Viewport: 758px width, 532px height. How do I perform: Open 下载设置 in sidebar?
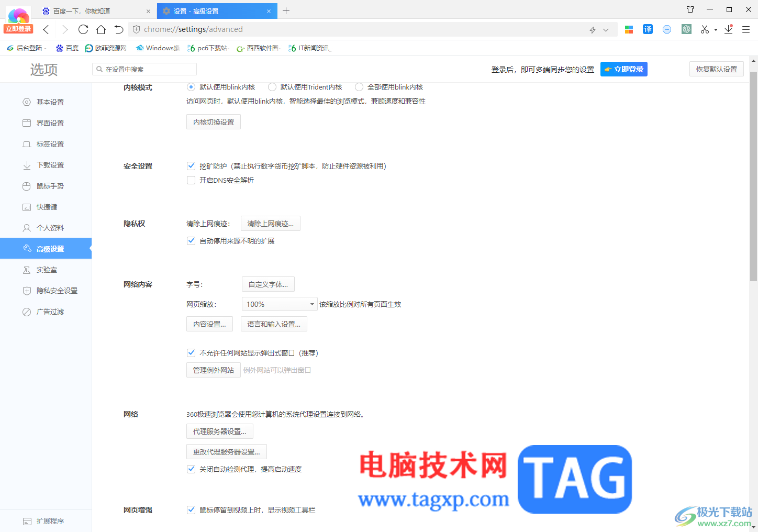pyautogui.click(x=46, y=165)
